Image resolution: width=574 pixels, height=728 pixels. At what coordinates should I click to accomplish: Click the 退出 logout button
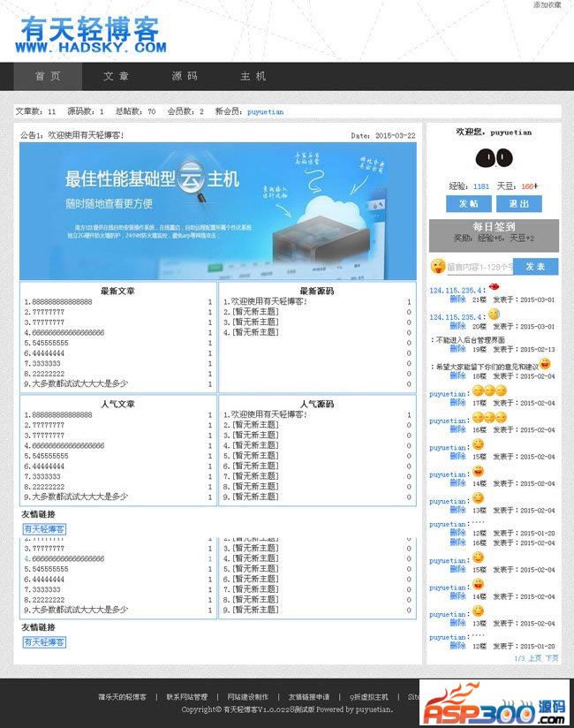(x=518, y=203)
